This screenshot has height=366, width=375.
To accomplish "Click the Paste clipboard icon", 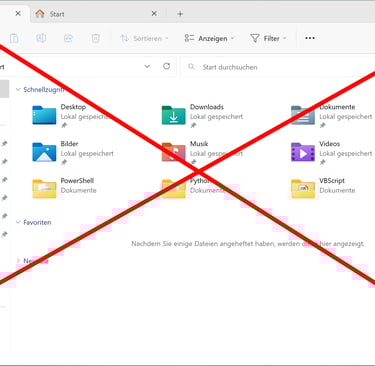I will click(14, 38).
